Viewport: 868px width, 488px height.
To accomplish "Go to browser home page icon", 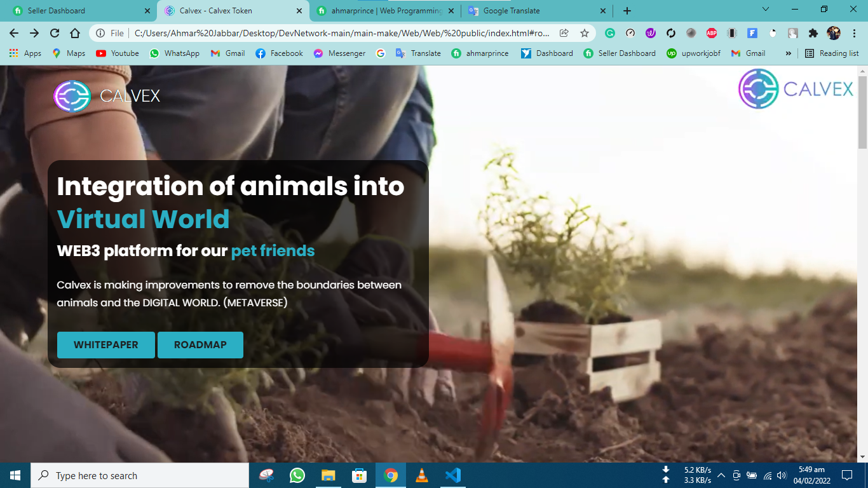I will click(75, 33).
